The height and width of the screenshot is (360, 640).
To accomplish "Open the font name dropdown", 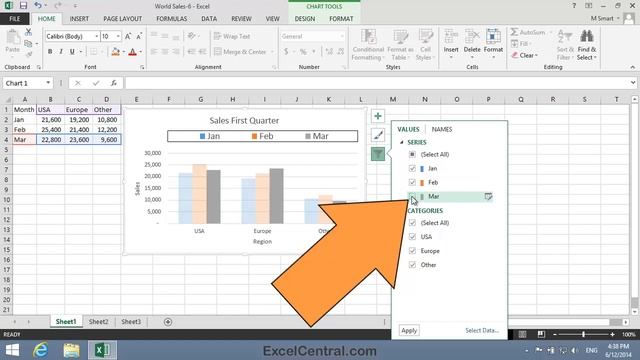I will click(97, 36).
